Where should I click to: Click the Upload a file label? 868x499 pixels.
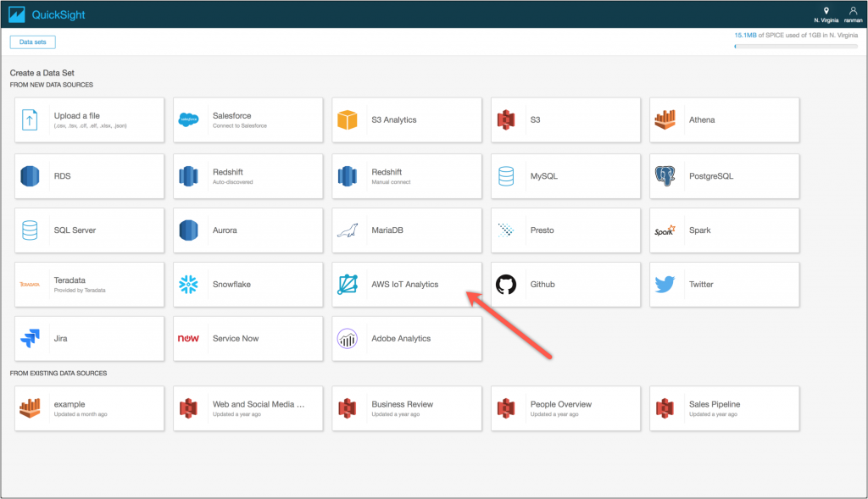tap(77, 115)
